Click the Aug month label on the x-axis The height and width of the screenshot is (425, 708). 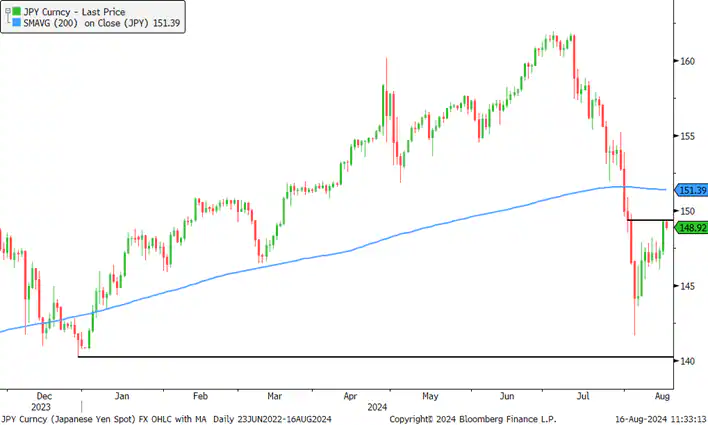tap(662, 396)
